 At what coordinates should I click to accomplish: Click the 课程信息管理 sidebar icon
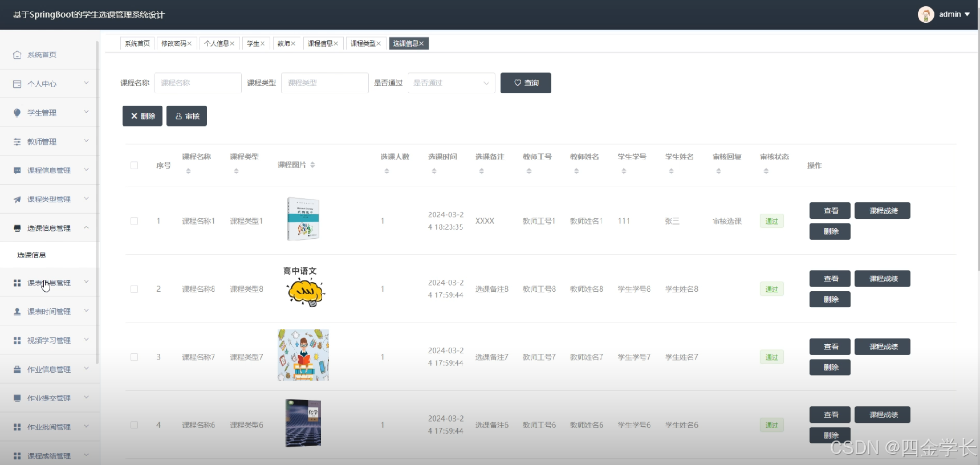coord(17,170)
